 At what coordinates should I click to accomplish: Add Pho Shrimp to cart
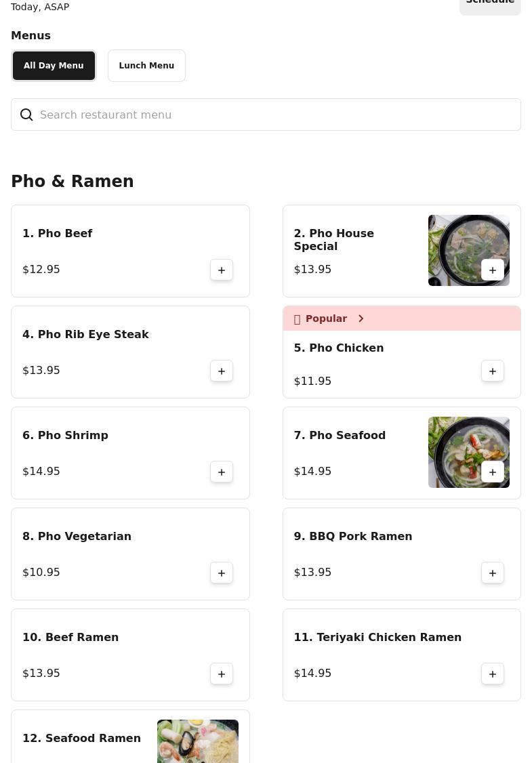pos(222,472)
